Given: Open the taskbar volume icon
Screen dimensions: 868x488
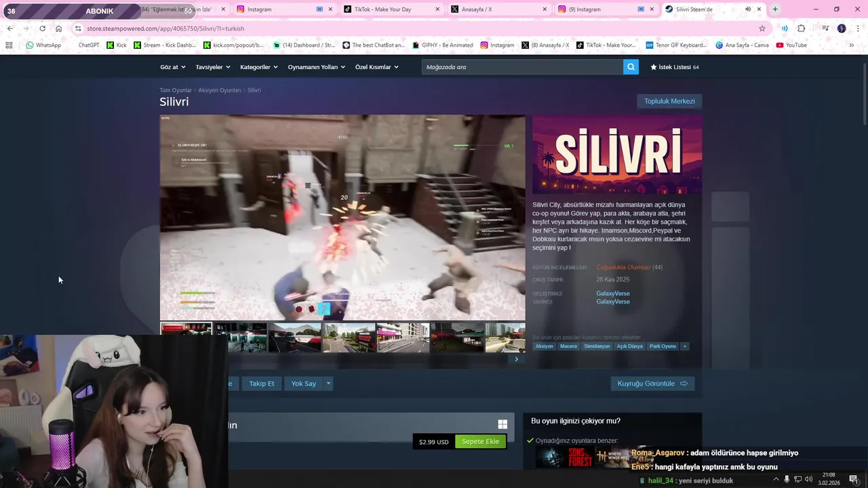Looking at the screenshot, I should click(809, 480).
